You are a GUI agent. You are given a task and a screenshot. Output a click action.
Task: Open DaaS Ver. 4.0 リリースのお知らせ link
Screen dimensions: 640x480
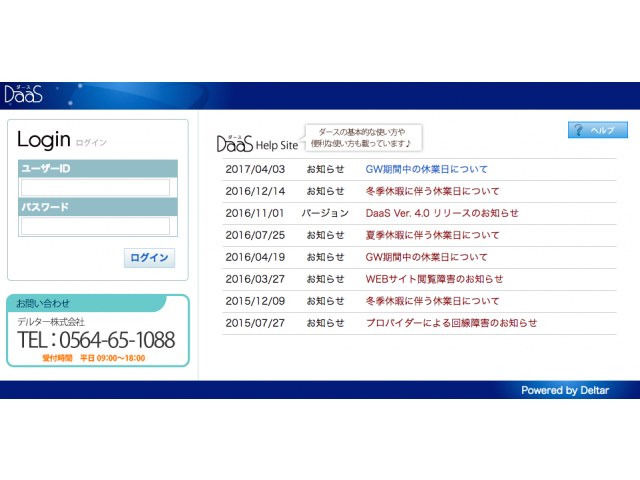click(442, 213)
